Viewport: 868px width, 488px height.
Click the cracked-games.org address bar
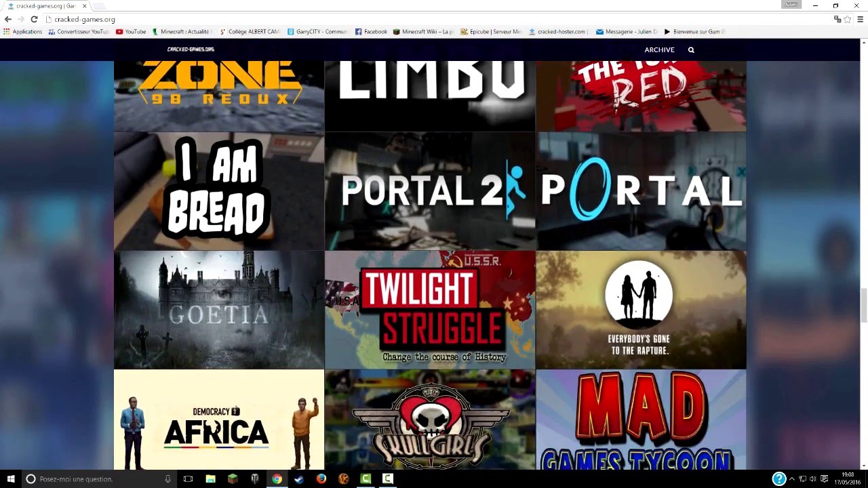coord(434,20)
